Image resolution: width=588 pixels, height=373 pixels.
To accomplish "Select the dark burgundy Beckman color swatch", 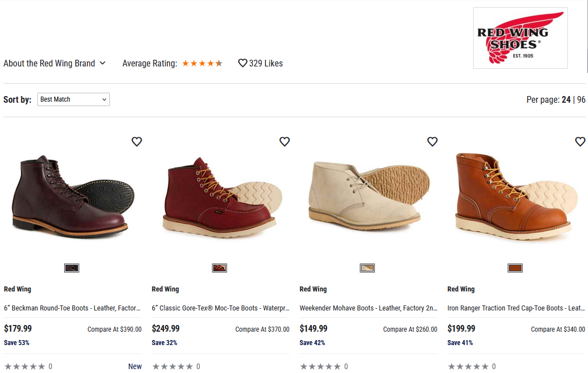I will point(71,268).
